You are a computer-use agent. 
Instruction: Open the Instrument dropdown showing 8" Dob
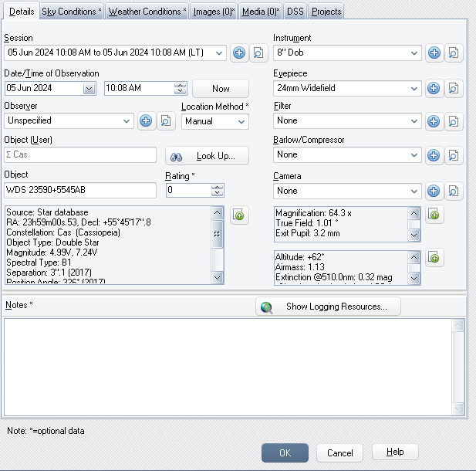pos(414,53)
